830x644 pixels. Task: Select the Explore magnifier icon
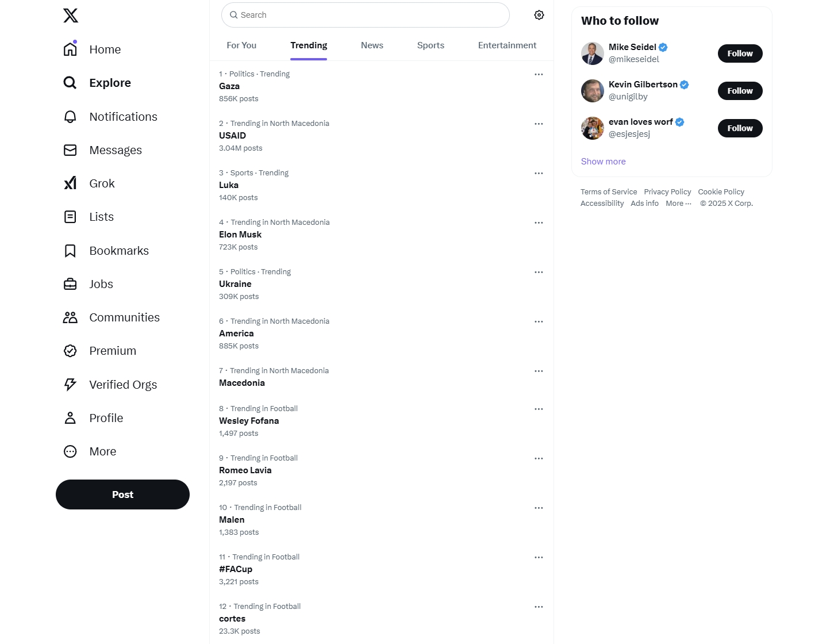point(70,82)
